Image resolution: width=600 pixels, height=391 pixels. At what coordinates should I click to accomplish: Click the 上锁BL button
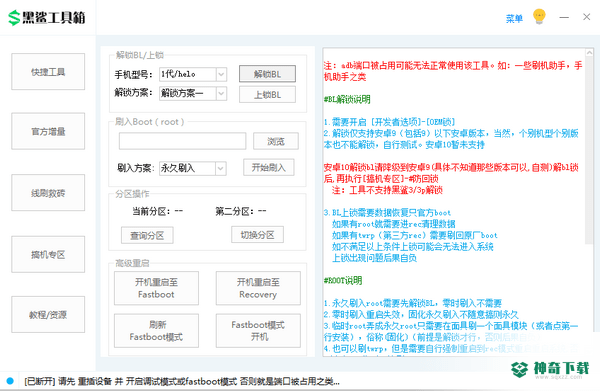click(267, 94)
